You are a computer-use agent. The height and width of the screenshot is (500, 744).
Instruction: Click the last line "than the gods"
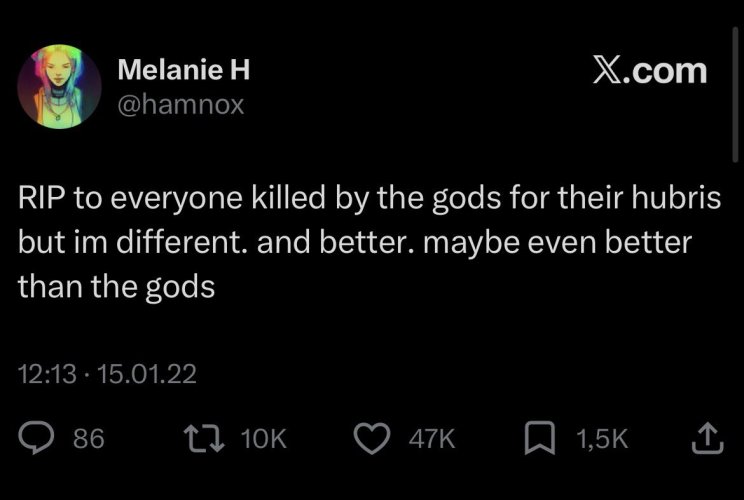point(117,287)
